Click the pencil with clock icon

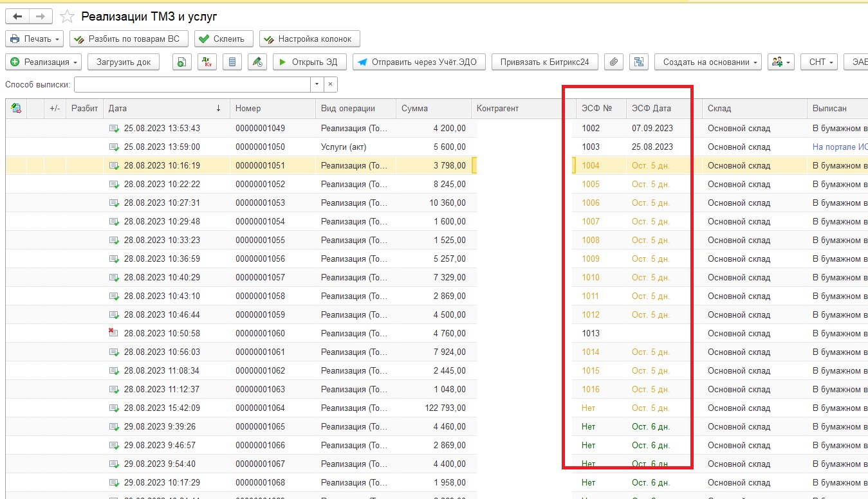click(257, 62)
